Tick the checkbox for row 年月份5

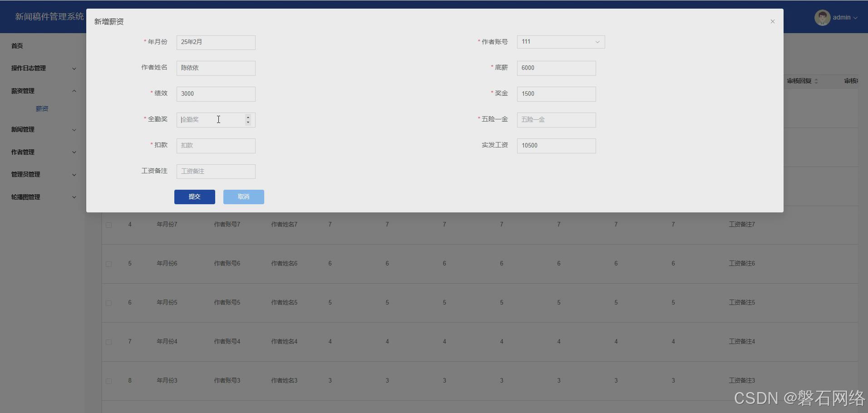(108, 303)
